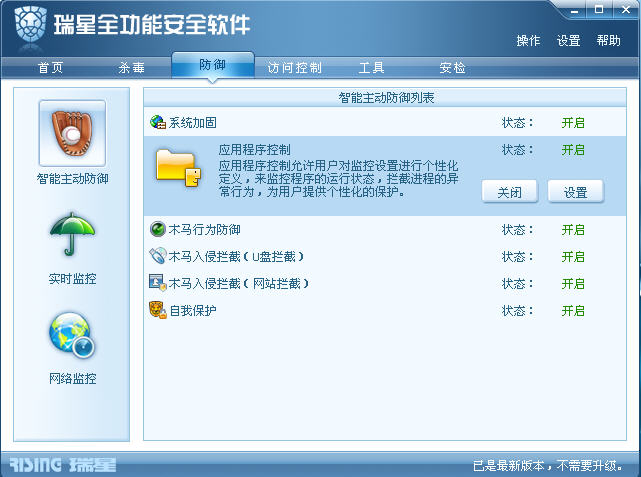Open the top-right 设置 menu
Image resolution: width=641 pixels, height=477 pixels.
568,40
